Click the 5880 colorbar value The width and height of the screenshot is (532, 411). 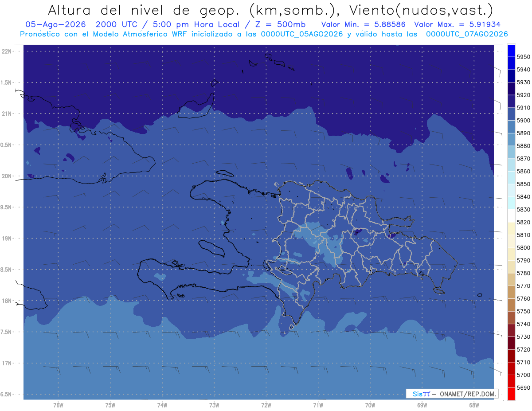tap(523, 146)
